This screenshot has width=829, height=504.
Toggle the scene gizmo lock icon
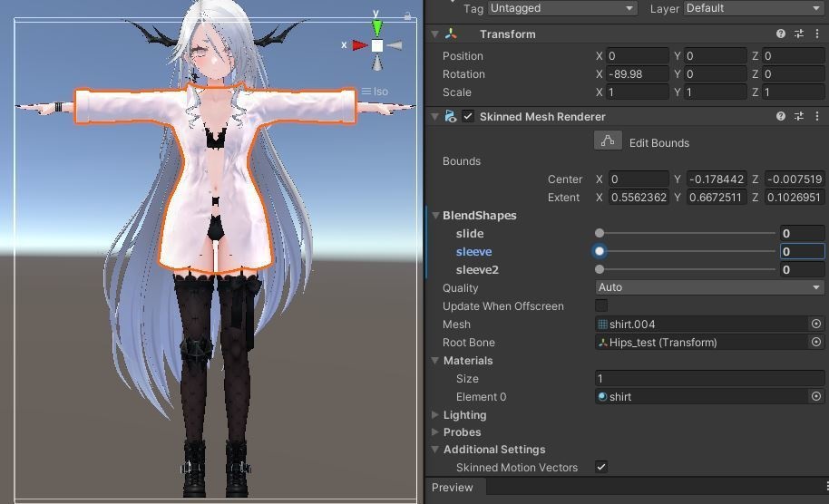point(407,16)
